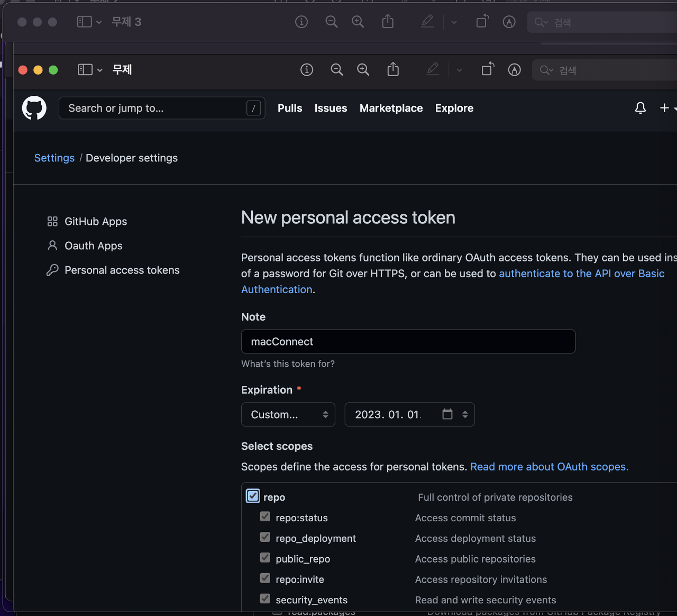Zoom out in the 무제 window toolbar

click(337, 70)
